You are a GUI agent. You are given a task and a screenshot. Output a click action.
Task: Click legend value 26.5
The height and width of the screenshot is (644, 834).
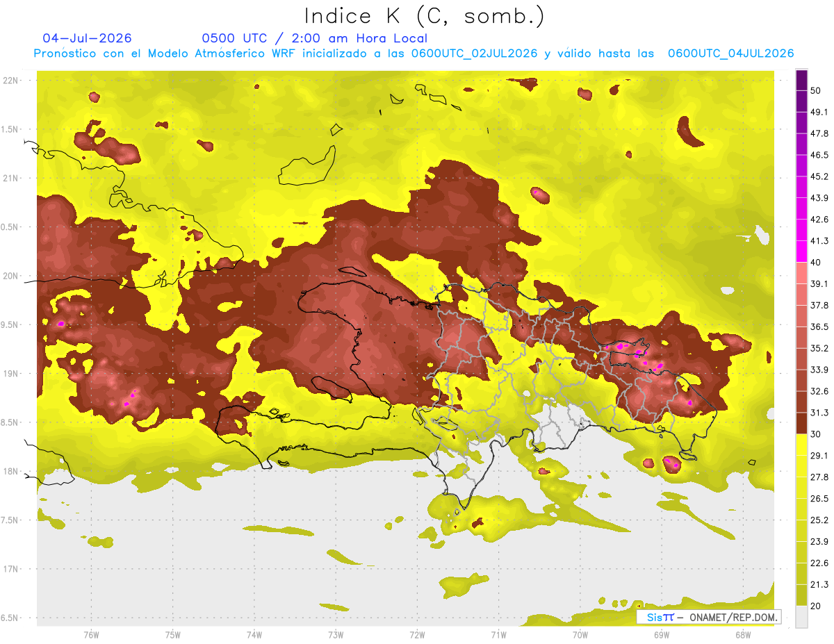click(819, 498)
